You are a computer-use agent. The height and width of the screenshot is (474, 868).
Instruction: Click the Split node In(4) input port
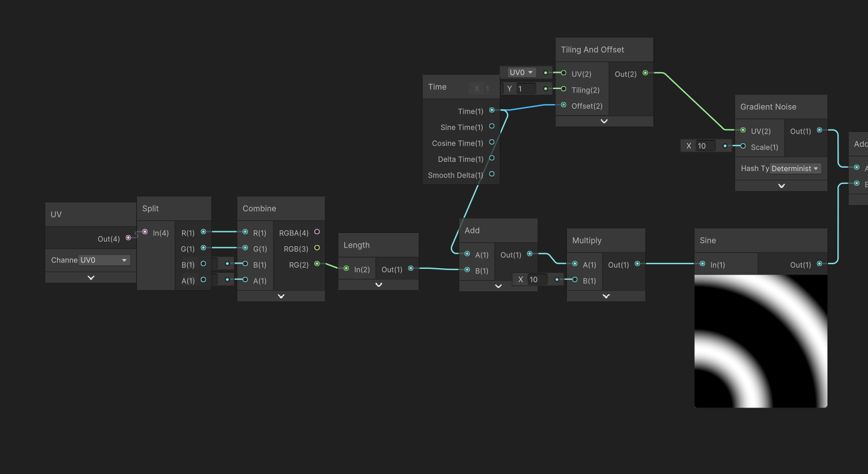pyautogui.click(x=145, y=232)
